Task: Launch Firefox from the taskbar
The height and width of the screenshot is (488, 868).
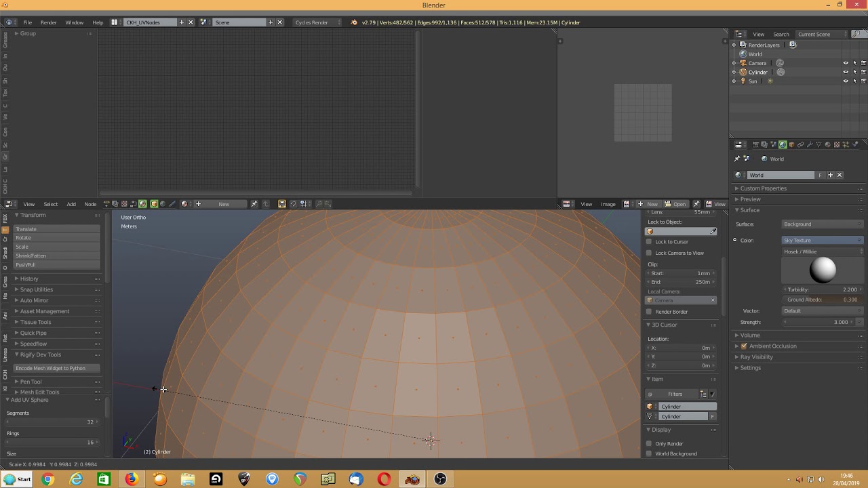Action: click(132, 479)
